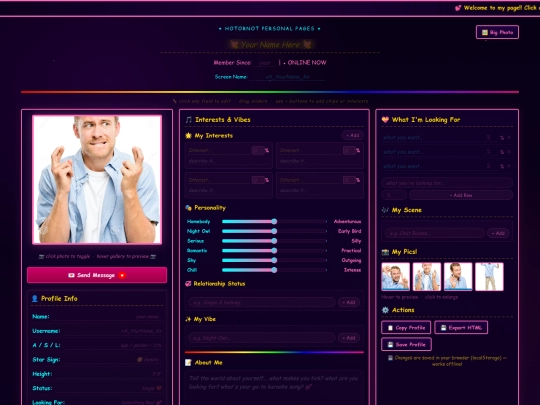
Task: Click the Add Row button
Action: pos(461,195)
